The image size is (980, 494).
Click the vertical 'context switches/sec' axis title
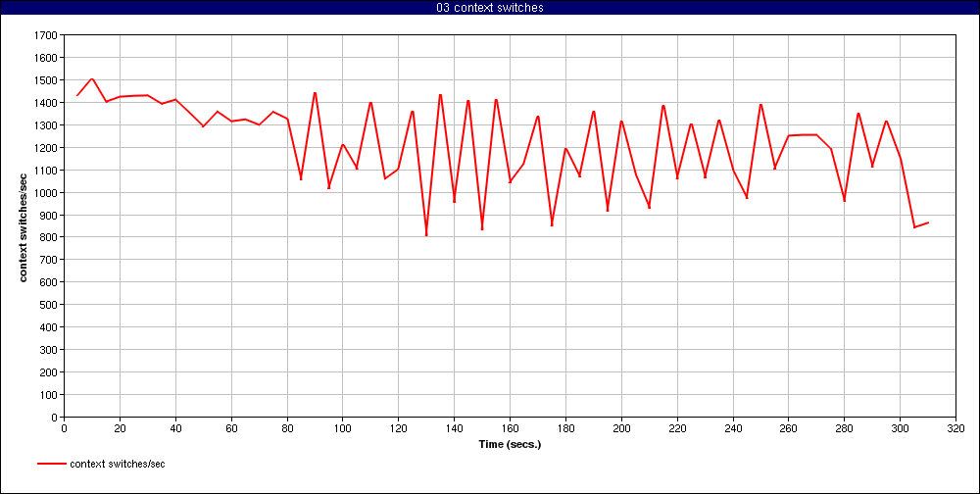[24, 225]
